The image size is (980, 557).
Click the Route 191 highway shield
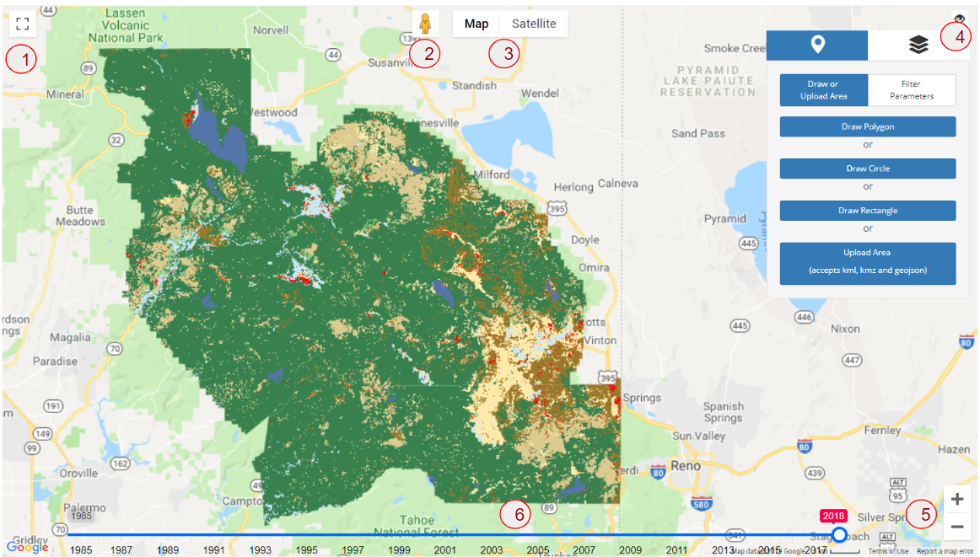coord(53,406)
